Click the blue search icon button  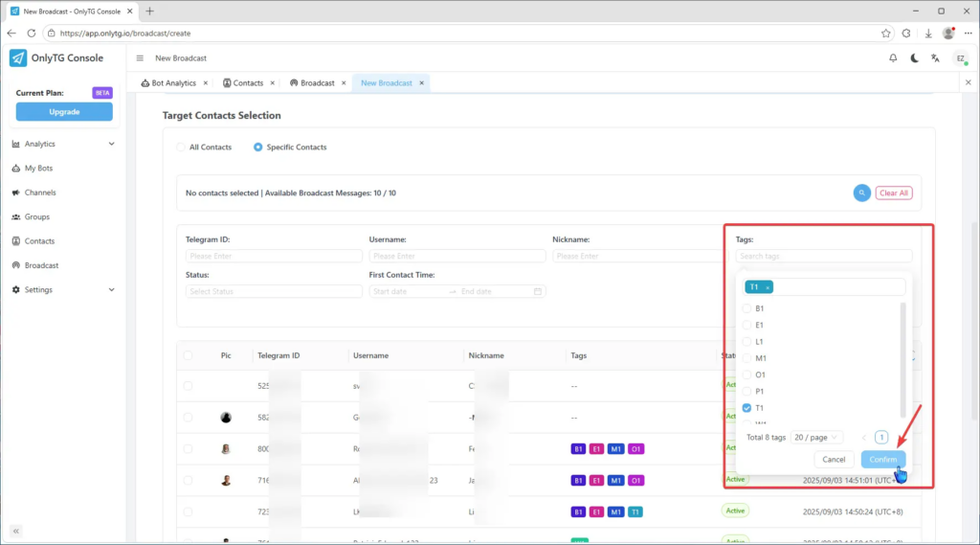(861, 193)
